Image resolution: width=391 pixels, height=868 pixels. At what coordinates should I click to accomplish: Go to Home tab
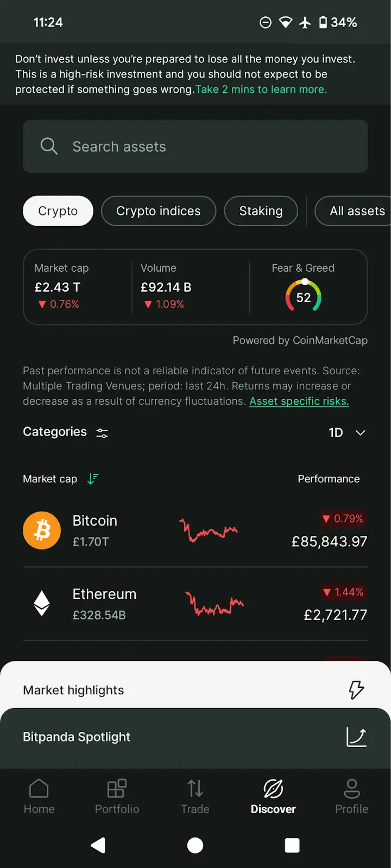point(39,796)
